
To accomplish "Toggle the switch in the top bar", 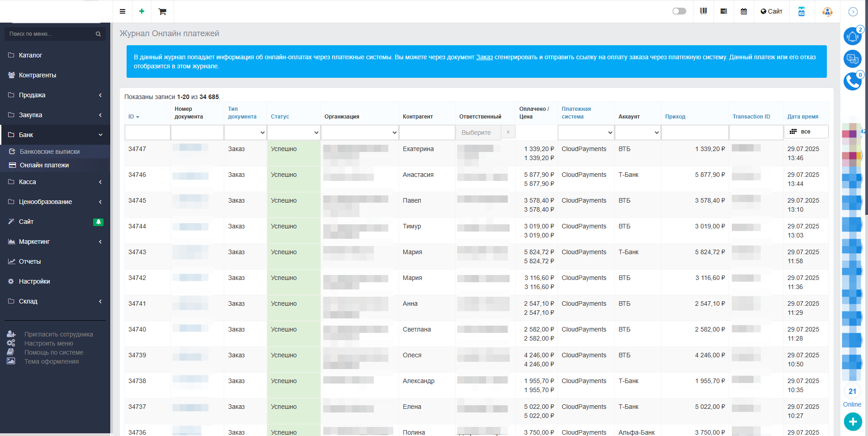I will [x=679, y=11].
